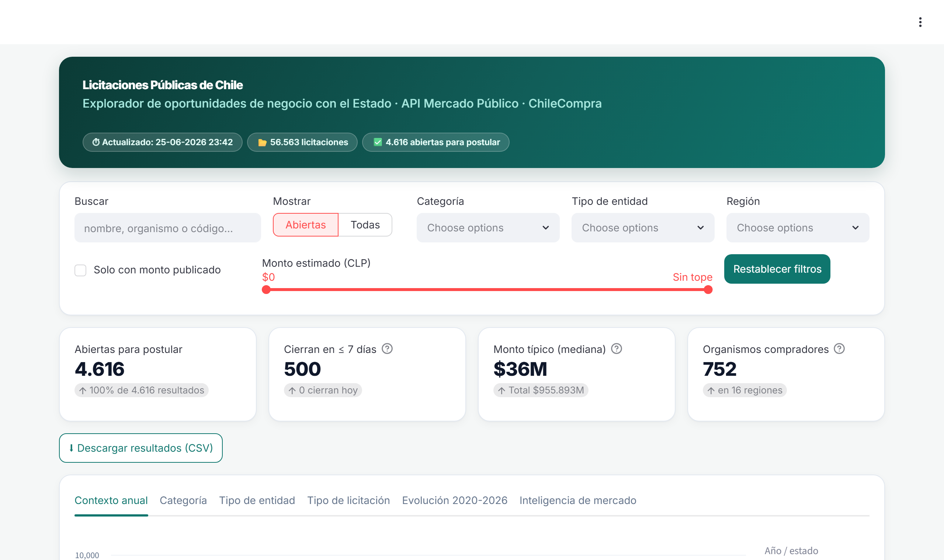
Task: Click the 'en 16 regiones' chip
Action: click(x=745, y=390)
